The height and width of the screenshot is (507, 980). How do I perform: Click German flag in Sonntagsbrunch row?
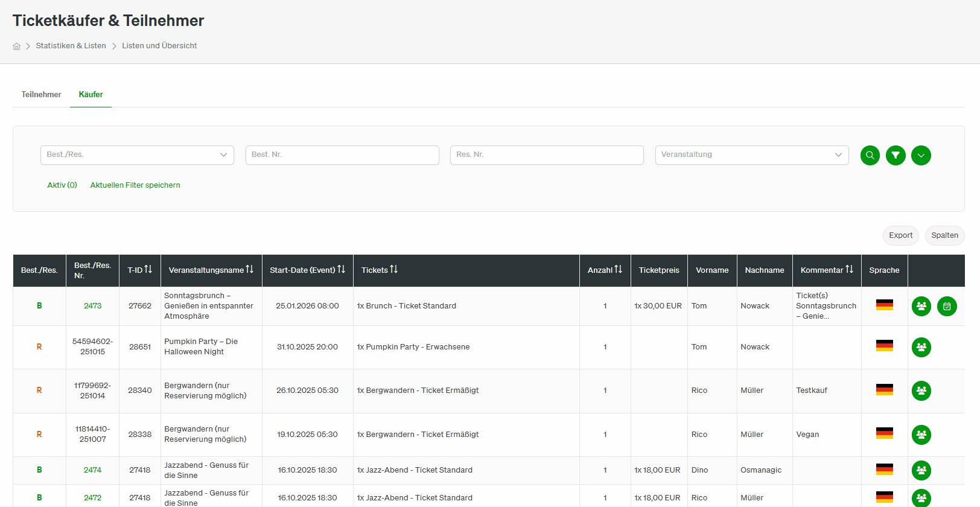(884, 305)
